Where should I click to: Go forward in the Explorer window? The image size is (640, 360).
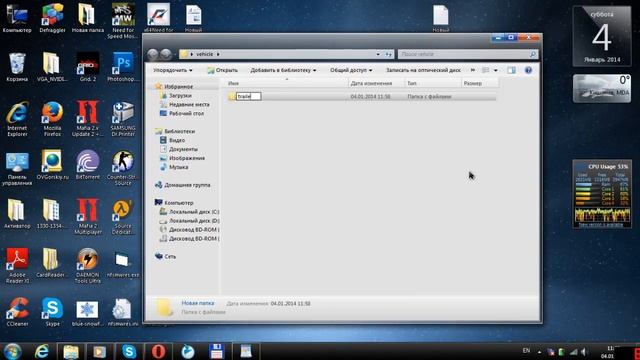coord(166,54)
